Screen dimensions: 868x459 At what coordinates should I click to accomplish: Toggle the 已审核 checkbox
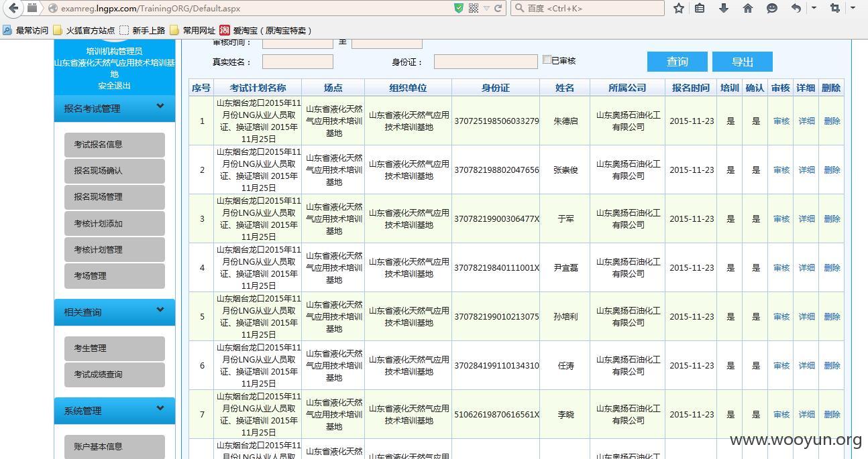tap(547, 60)
